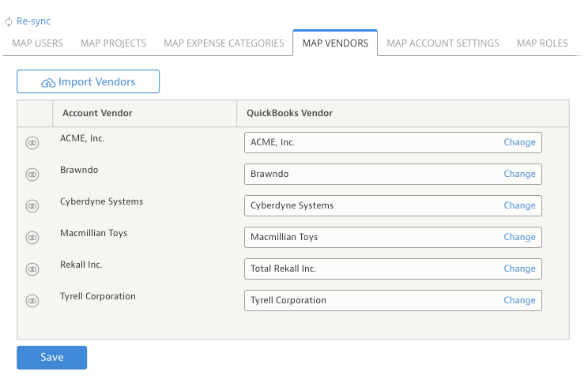Click the Cyberdyne Systems QuickBooks vendor field

click(x=393, y=205)
